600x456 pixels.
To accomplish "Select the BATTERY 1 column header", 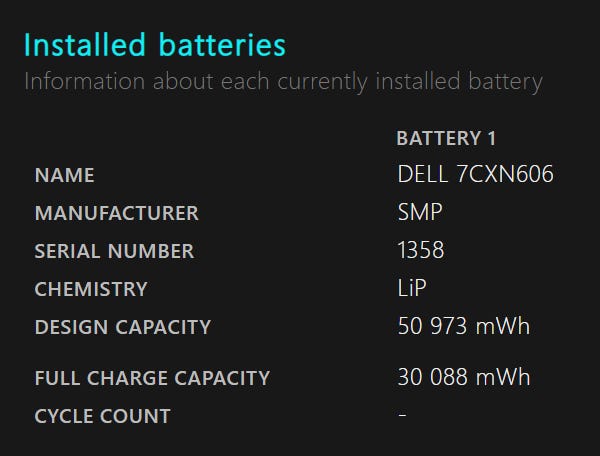I will tap(446, 138).
